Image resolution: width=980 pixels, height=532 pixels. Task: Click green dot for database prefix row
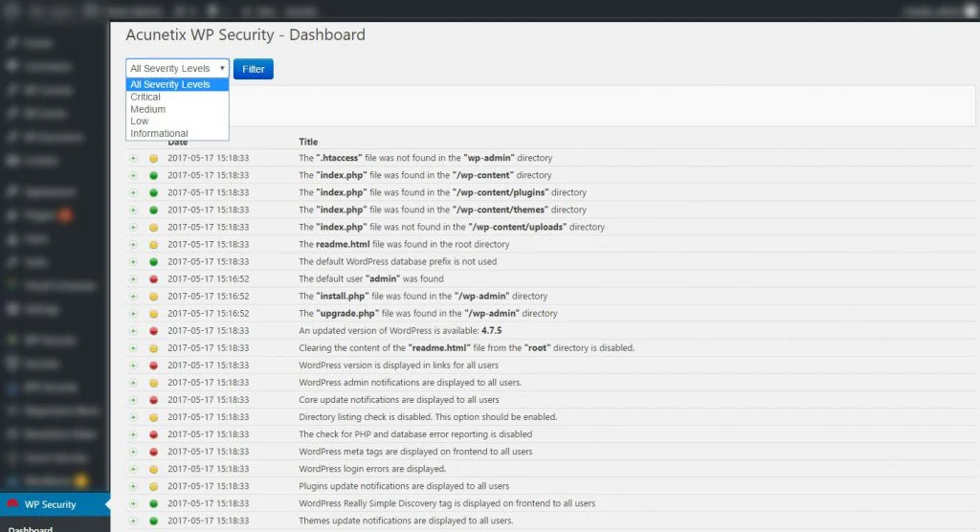(153, 262)
